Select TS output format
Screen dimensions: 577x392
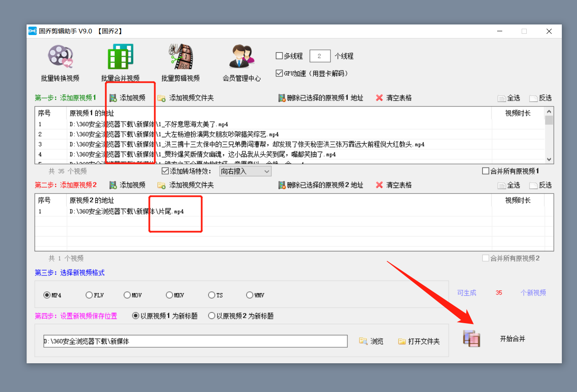(212, 295)
